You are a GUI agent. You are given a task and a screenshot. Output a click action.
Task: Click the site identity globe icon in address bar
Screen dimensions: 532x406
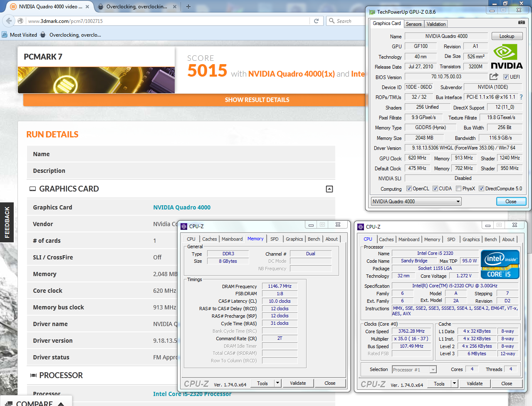click(x=21, y=21)
